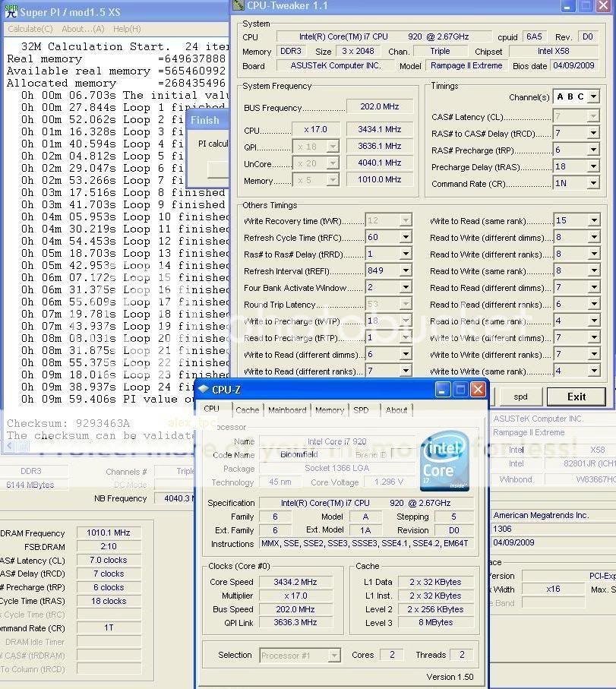Click the QPI Link value 3636.3 MHz

pyautogui.click(x=295, y=622)
